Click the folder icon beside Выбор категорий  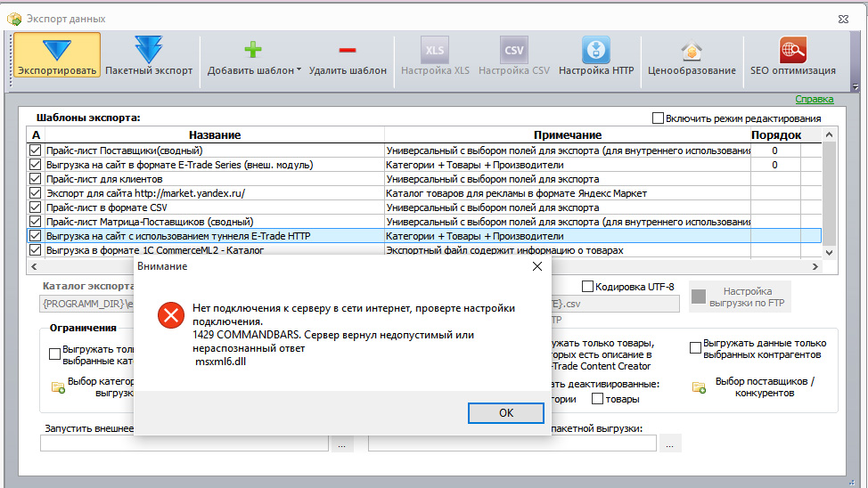58,387
